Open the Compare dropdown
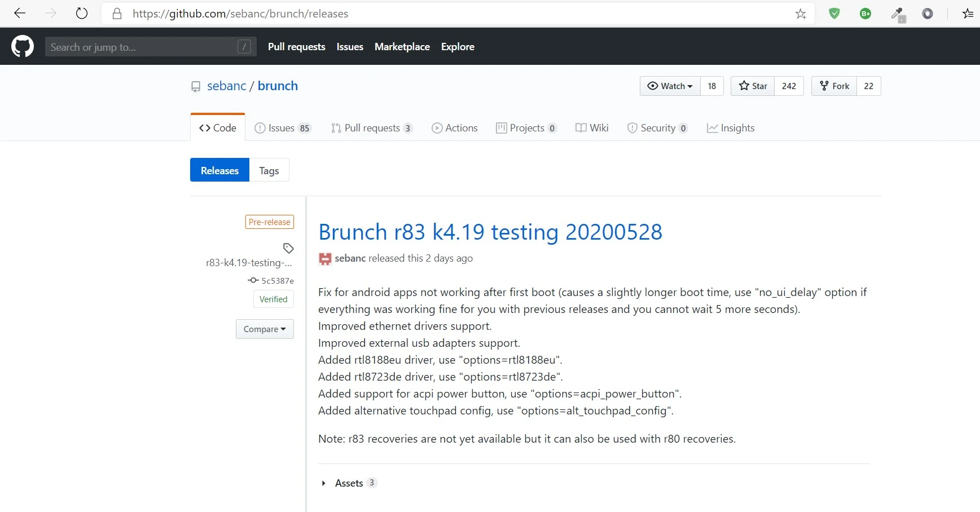The image size is (980, 512). click(x=265, y=329)
